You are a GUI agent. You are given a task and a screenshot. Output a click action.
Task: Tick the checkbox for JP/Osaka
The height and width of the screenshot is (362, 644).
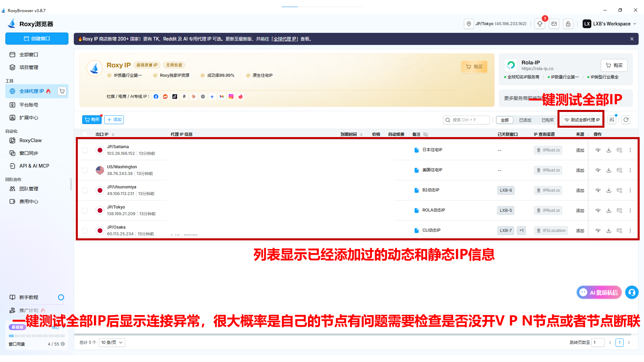[85, 231]
